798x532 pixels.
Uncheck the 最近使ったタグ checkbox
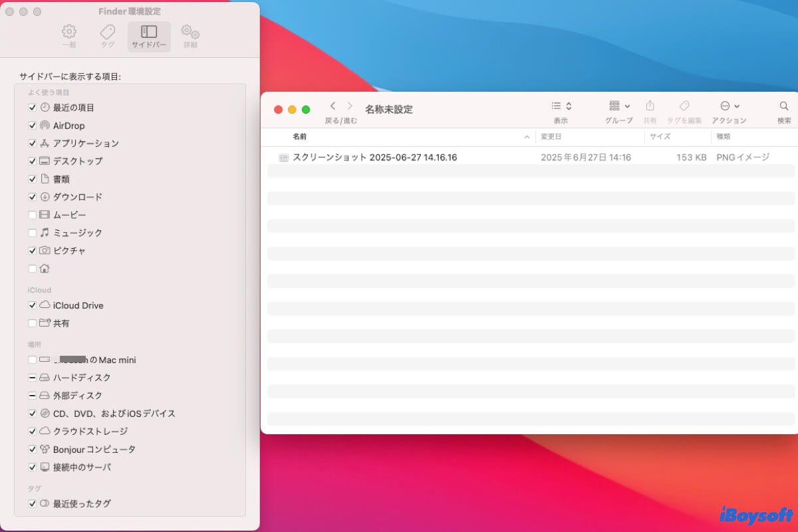point(33,503)
